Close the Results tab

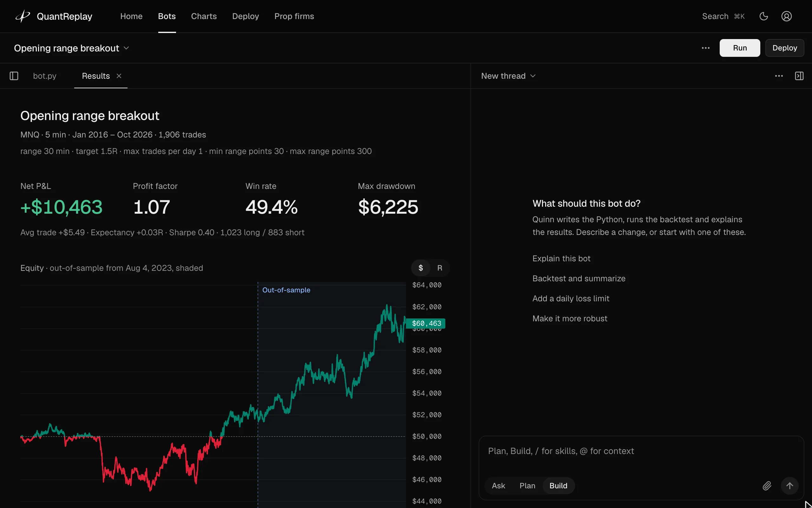(119, 76)
